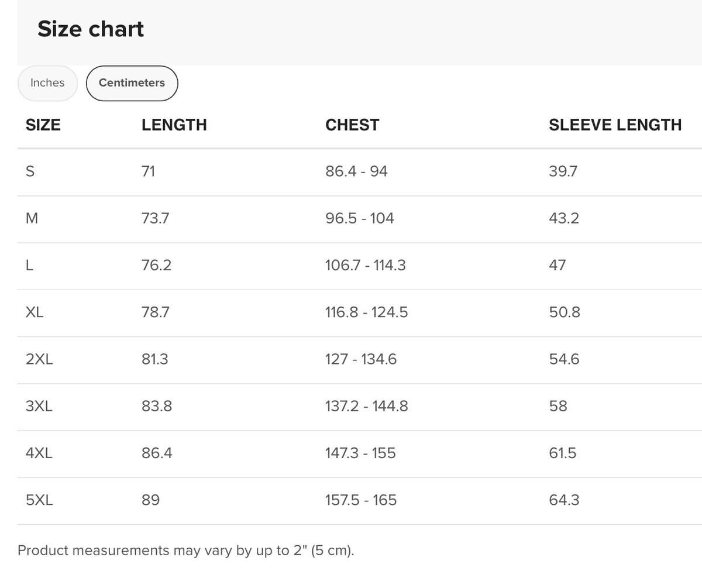Viewport: 702px width, 588px height.
Task: Select the Centimeters unit toggle
Action: point(132,83)
